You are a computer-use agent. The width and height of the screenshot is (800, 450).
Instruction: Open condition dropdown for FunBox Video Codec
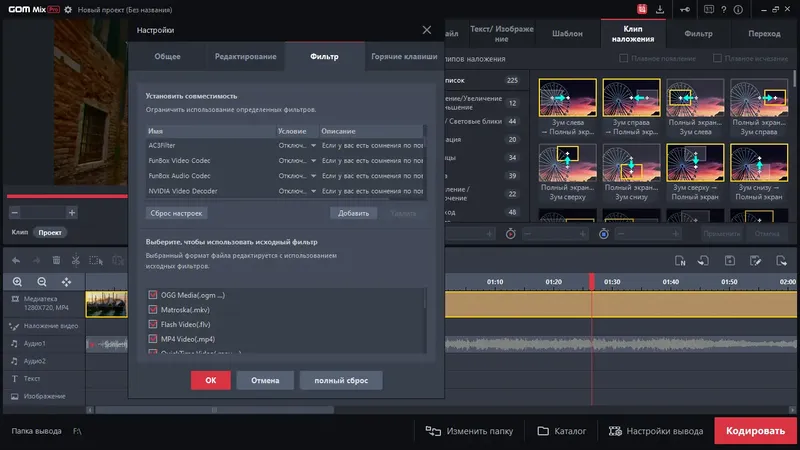296,160
